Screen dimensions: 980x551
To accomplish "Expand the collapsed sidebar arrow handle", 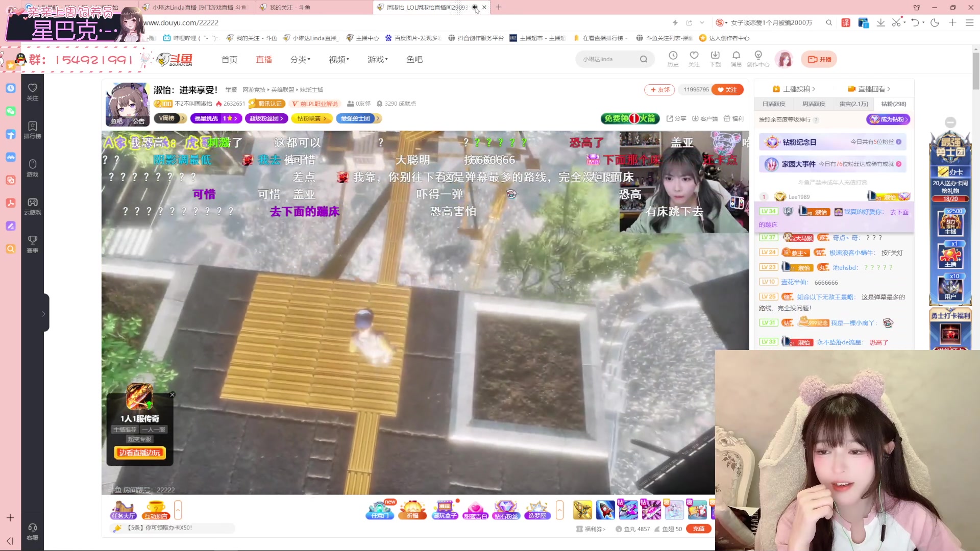I will pos(44,313).
